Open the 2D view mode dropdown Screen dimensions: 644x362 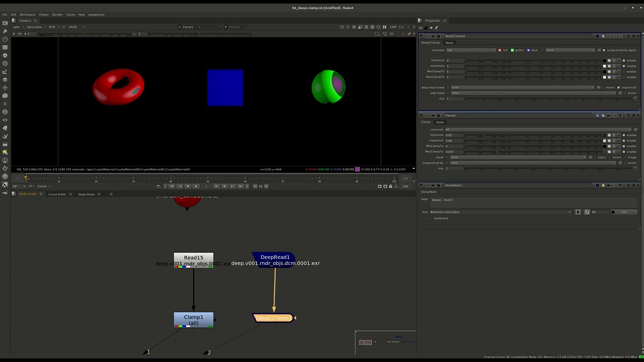pos(397,34)
